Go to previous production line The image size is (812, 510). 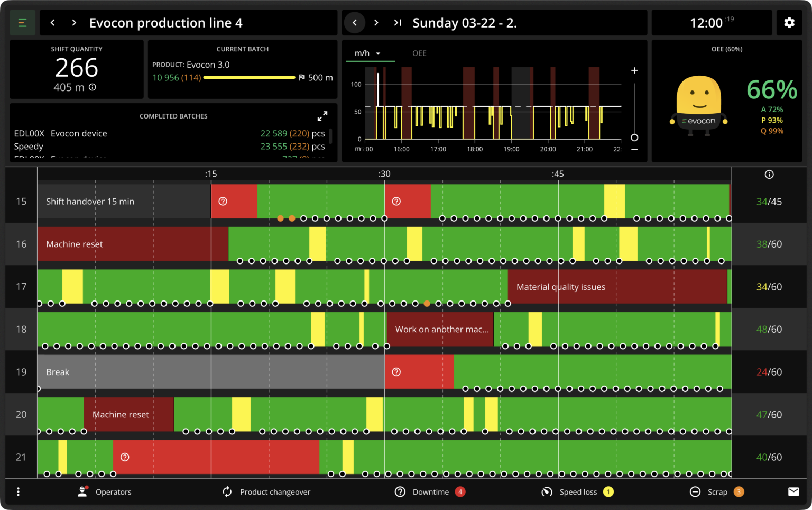point(53,23)
